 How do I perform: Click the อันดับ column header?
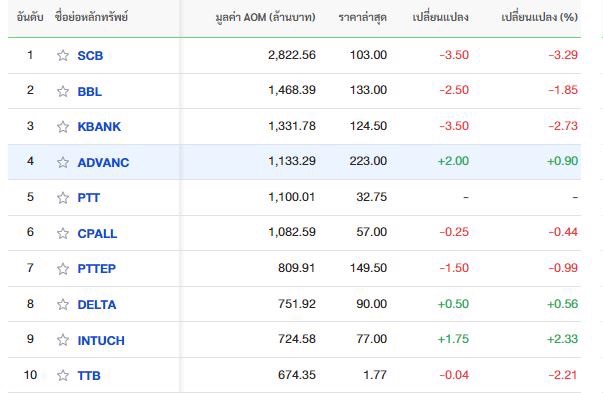pyautogui.click(x=30, y=17)
